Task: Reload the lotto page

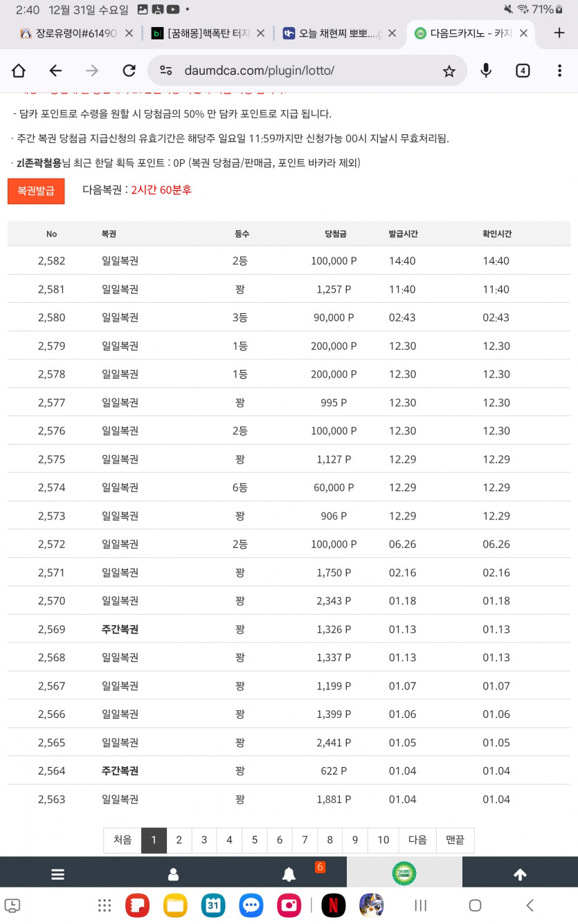Action: pos(129,71)
